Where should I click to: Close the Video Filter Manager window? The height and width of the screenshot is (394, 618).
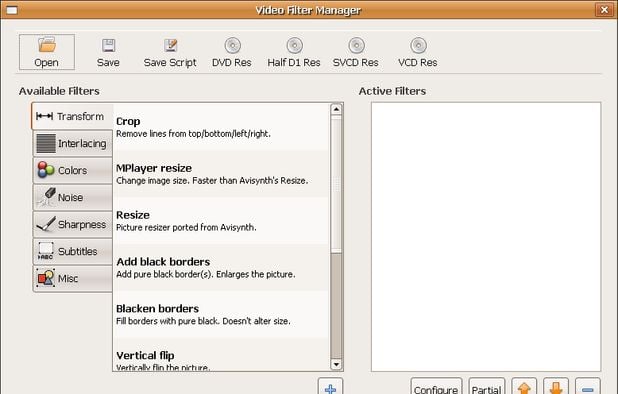click(x=604, y=9)
